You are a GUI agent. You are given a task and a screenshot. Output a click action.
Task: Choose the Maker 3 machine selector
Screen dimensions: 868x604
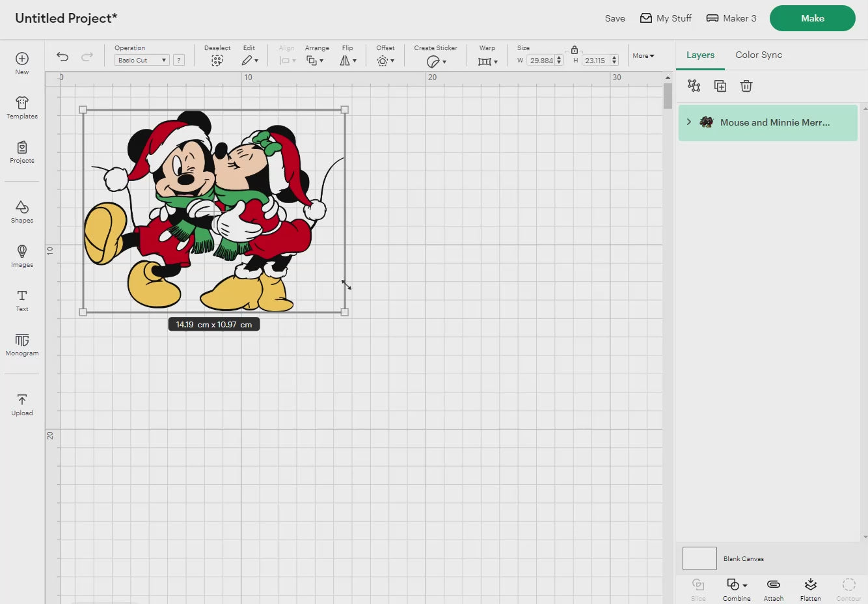tap(731, 18)
